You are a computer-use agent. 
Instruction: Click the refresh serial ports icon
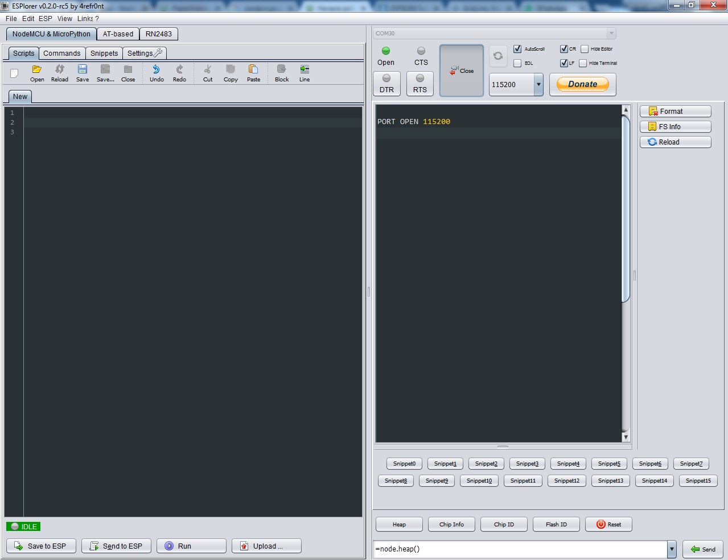tap(497, 55)
